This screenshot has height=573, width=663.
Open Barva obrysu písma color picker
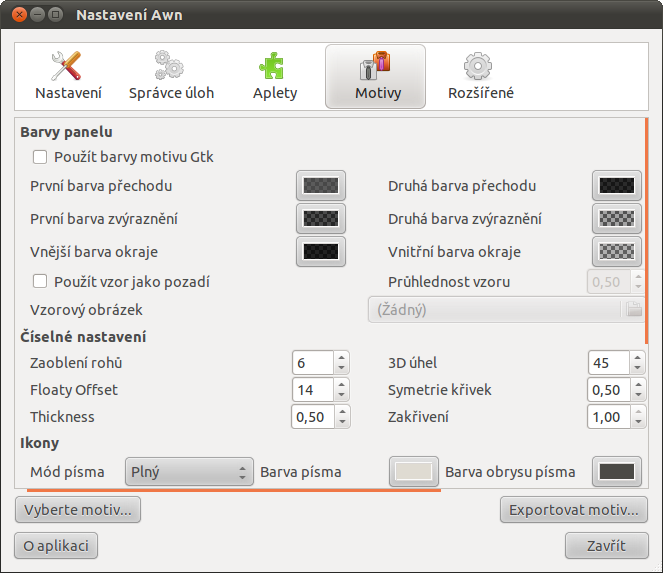click(617, 472)
